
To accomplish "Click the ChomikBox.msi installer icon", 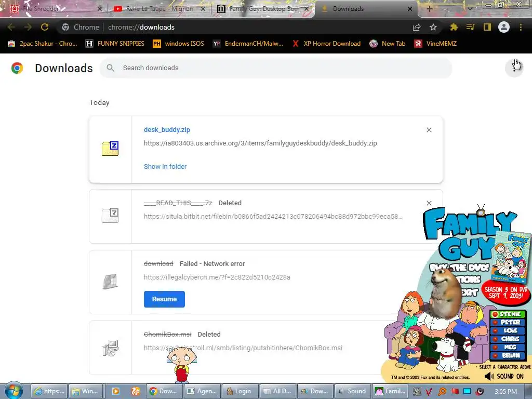I will coord(110,348).
